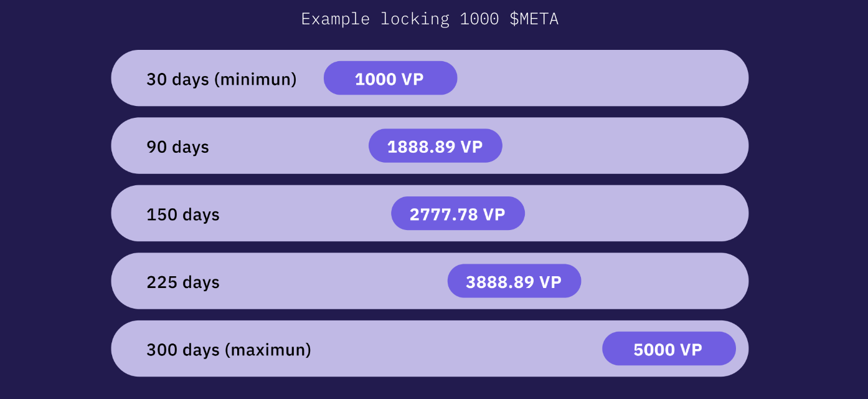This screenshot has width=868, height=399.
Task: Click the 300 days (maximun) label
Action: point(229,350)
